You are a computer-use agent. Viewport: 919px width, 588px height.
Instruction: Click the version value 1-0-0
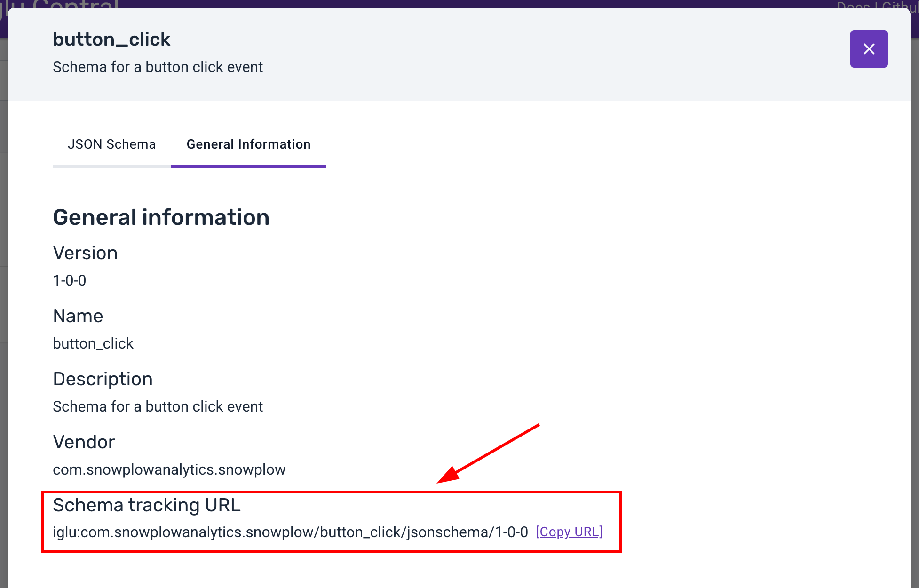pyautogui.click(x=69, y=280)
